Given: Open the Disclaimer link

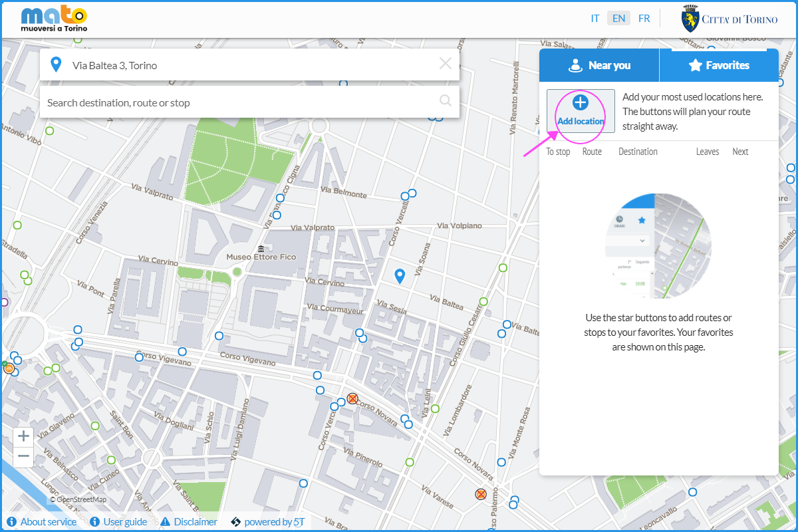Looking at the screenshot, I should tap(189, 522).
